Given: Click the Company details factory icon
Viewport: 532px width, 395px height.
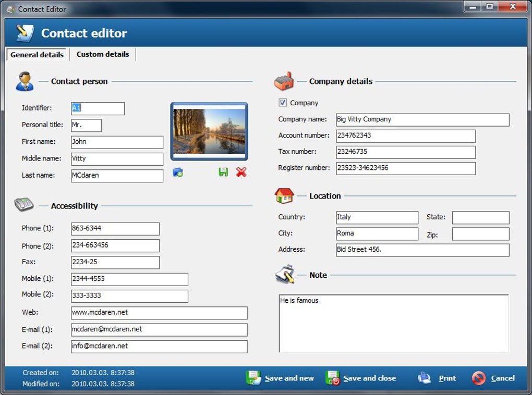Looking at the screenshot, I should [x=283, y=81].
